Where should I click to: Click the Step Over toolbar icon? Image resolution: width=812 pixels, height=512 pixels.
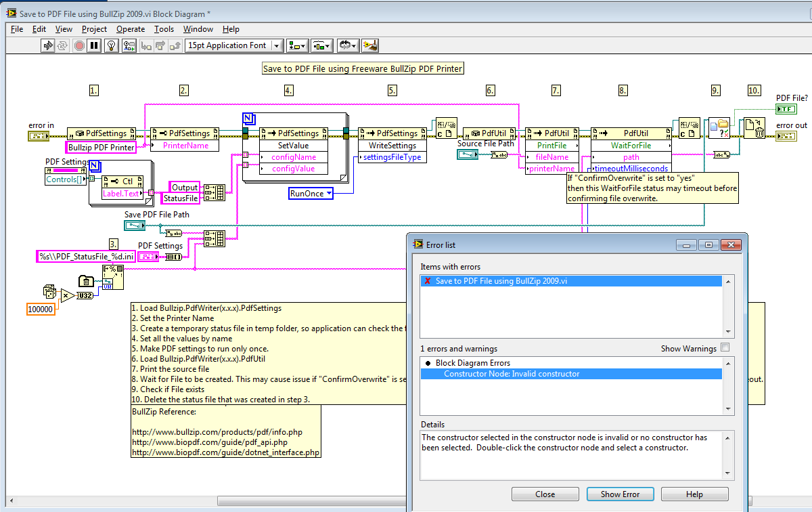pyautogui.click(x=160, y=45)
